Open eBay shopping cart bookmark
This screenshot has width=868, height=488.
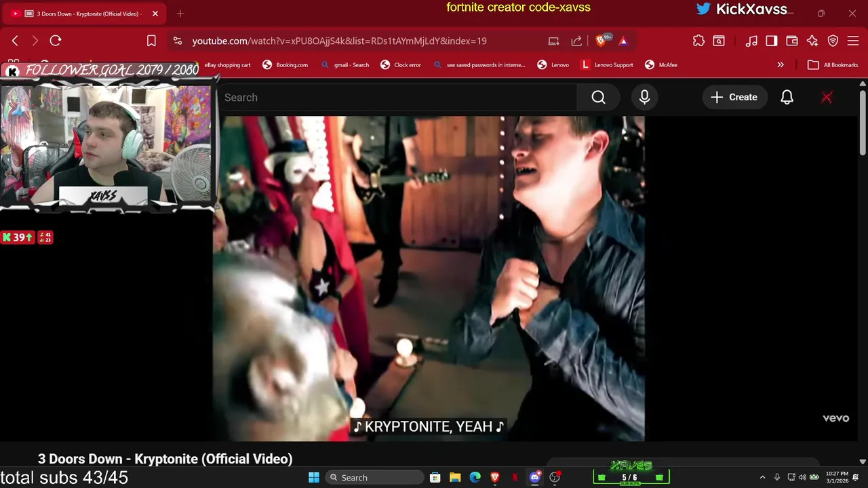pos(228,65)
